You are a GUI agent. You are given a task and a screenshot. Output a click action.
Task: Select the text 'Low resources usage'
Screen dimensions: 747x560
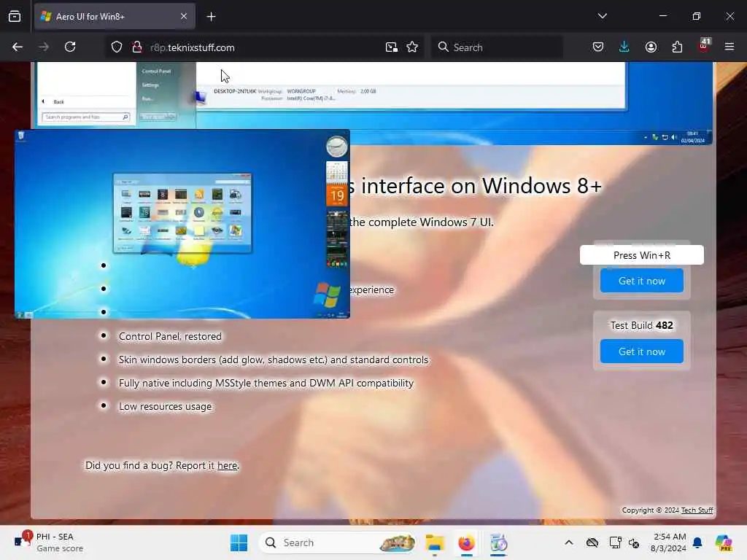(166, 407)
